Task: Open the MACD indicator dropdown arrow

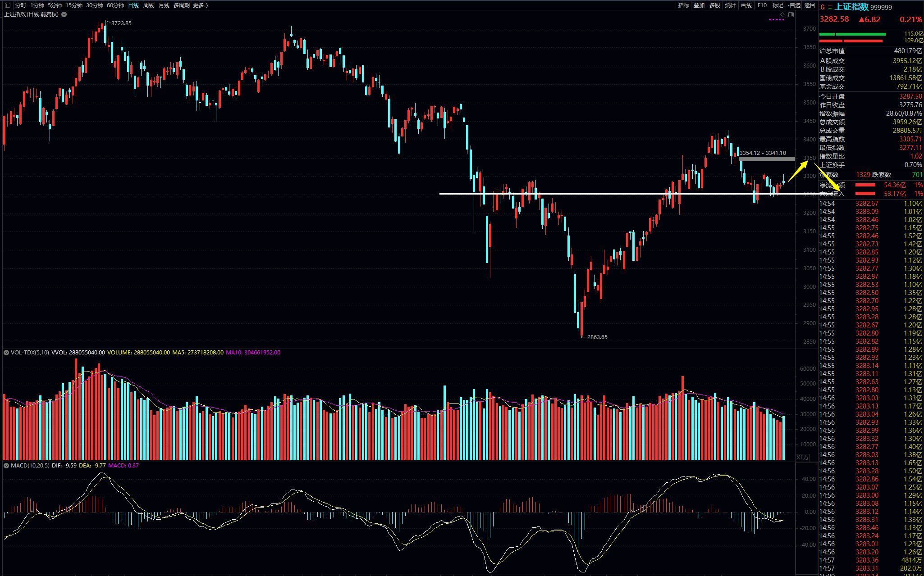Action: coord(6,466)
